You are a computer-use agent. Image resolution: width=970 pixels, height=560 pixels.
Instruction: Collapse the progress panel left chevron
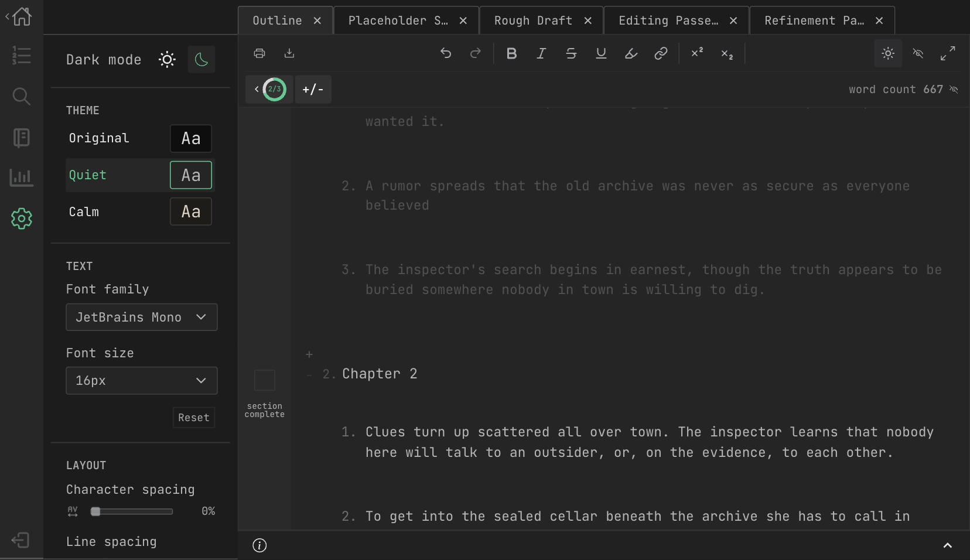256,89
